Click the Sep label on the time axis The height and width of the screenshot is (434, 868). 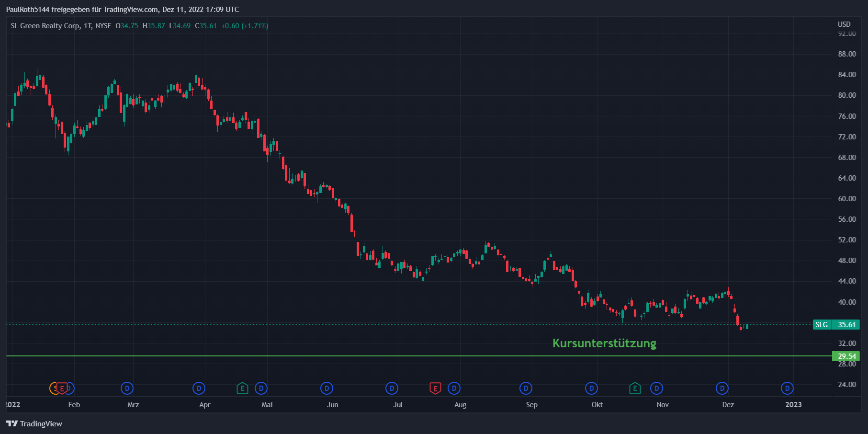pyautogui.click(x=532, y=405)
